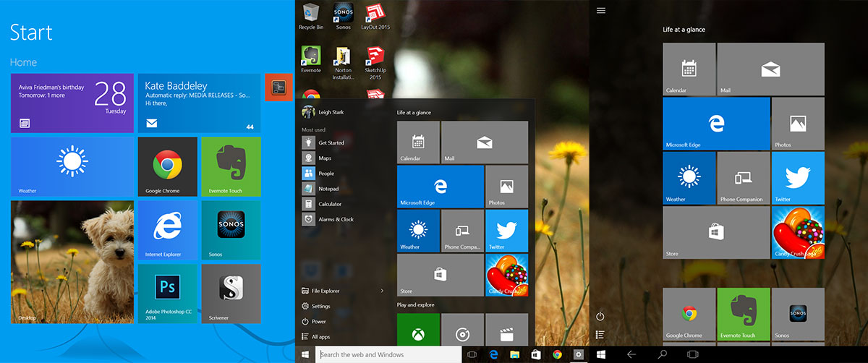Image resolution: width=868 pixels, height=363 pixels.
Task: Launch the Scrivener tile
Action: 231,293
